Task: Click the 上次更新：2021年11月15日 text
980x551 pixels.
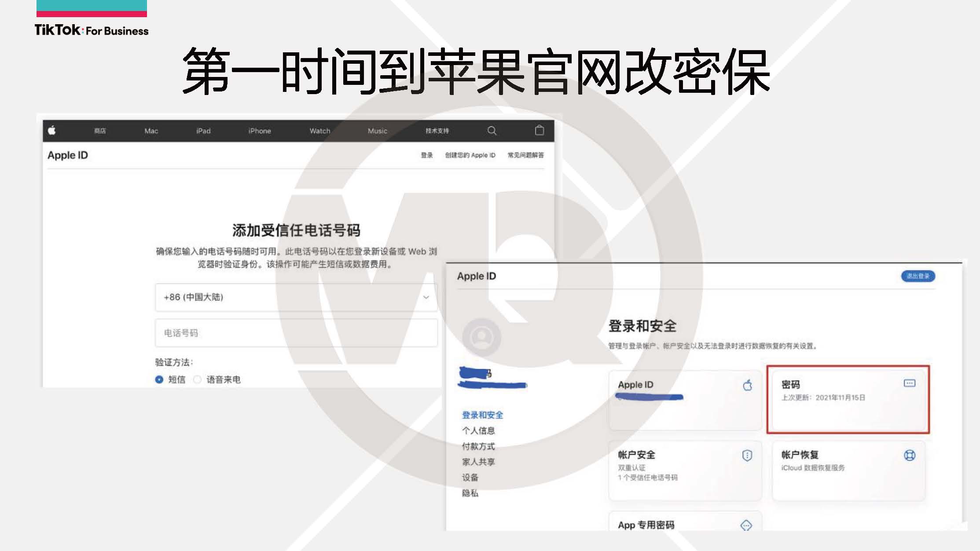Action: pos(823,398)
